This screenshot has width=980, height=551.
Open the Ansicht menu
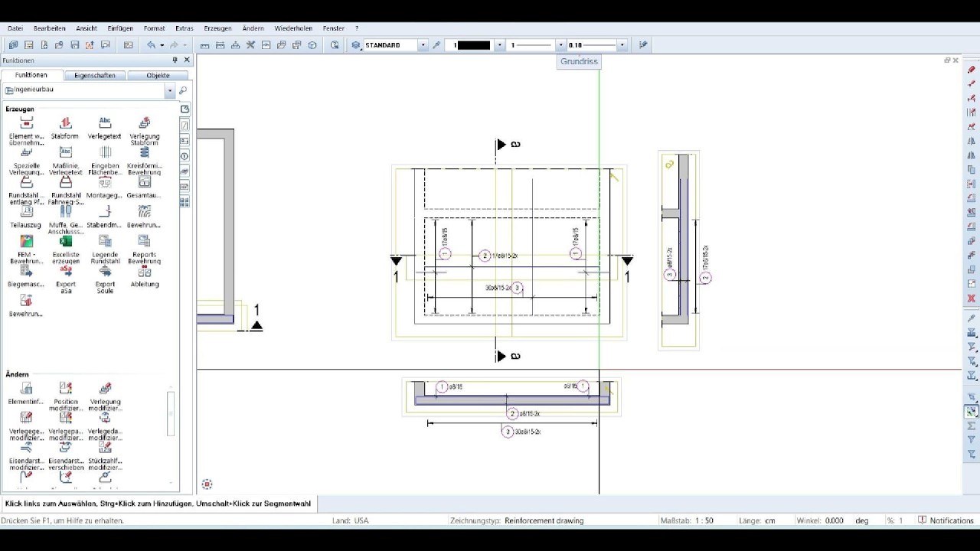pos(87,28)
